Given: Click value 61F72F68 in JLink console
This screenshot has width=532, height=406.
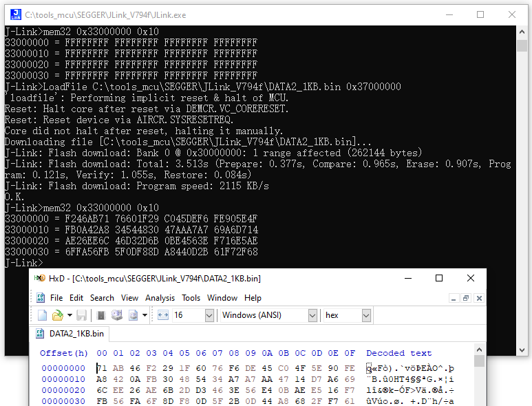Looking at the screenshot, I should tap(236, 252).
